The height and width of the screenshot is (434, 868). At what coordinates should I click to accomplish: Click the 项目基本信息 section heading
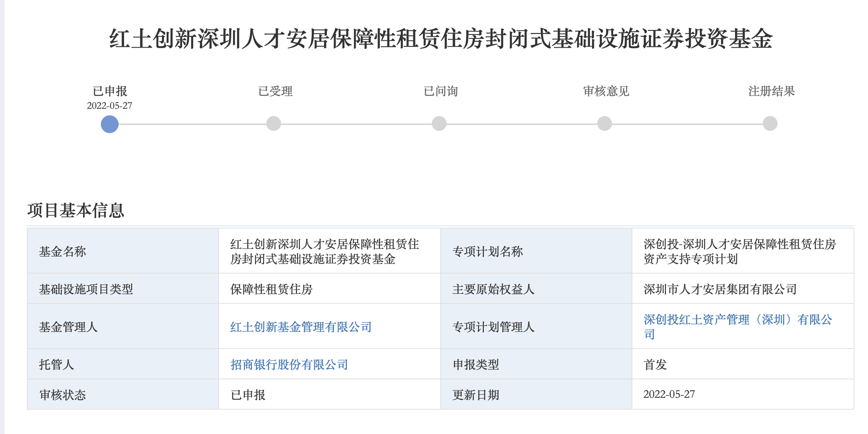76,211
